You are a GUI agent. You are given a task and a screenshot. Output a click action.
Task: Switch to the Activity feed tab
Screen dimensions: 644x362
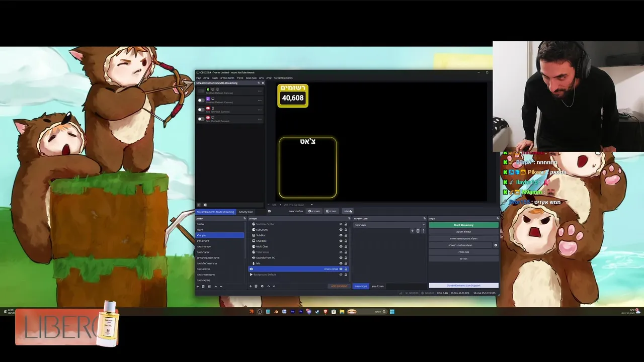(246, 212)
